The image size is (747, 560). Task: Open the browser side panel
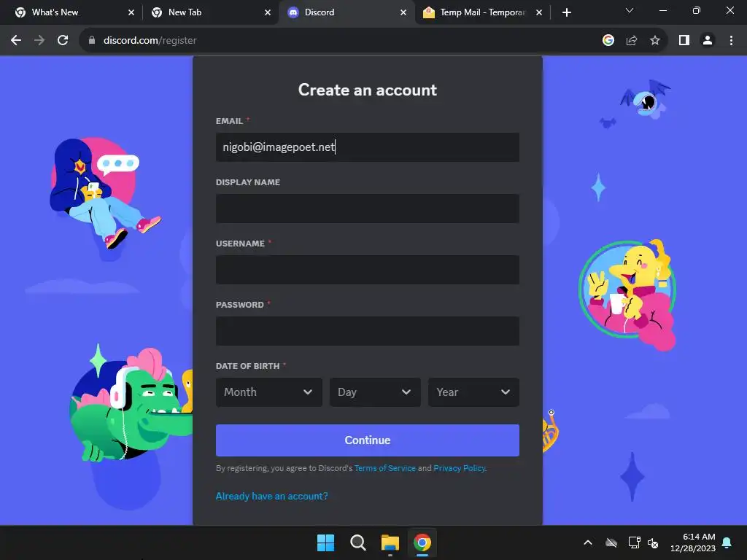point(684,41)
